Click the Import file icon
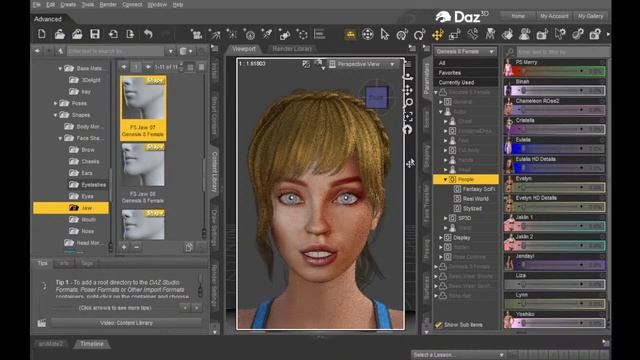 coord(113,34)
